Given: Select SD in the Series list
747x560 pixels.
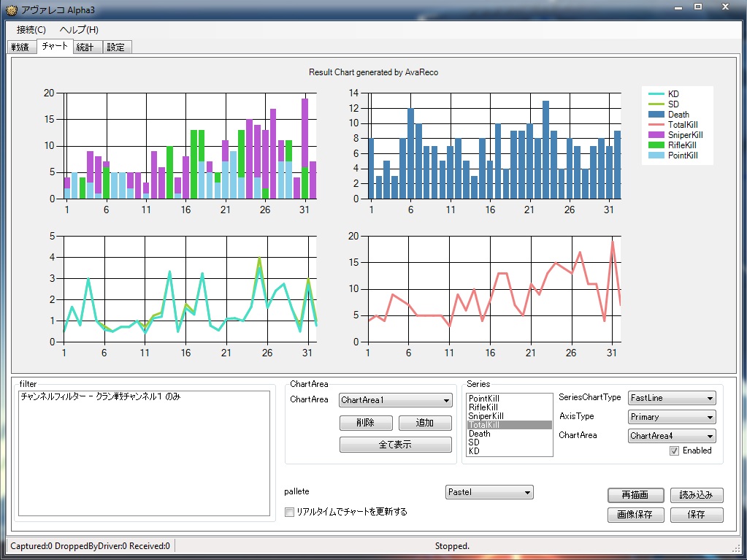Looking at the screenshot, I should (509, 442).
